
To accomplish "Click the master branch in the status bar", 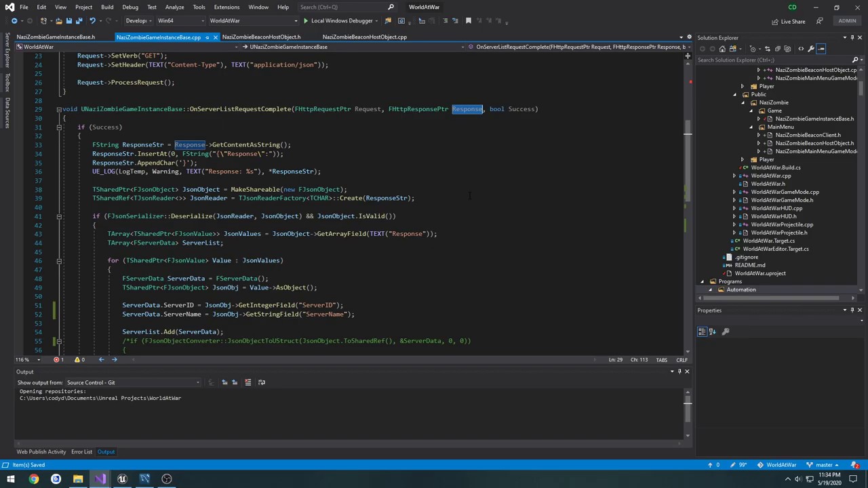I will click(x=824, y=465).
